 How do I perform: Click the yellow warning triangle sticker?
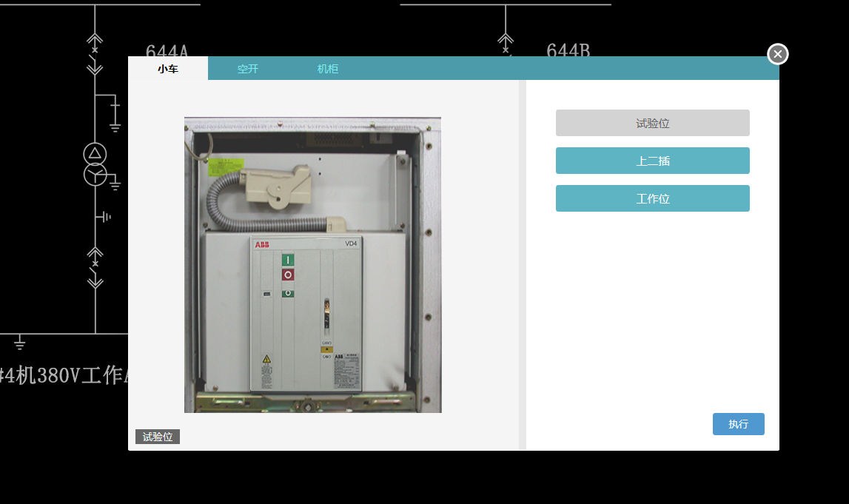click(x=266, y=360)
